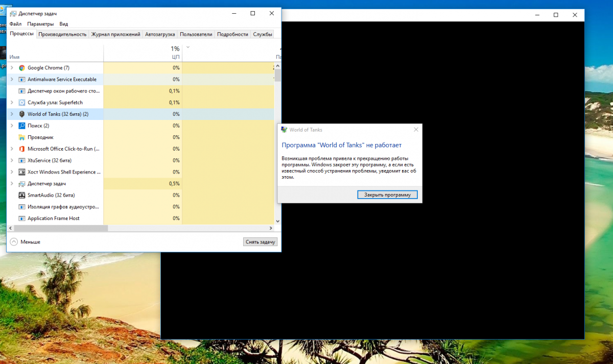Switch to the Пользователи tab

click(196, 34)
